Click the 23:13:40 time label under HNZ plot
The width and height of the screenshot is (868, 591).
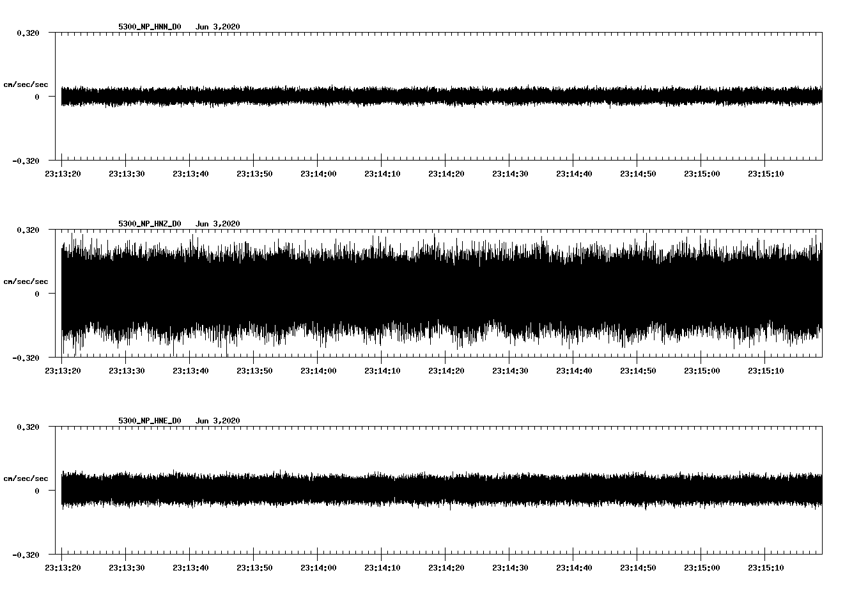coord(190,370)
